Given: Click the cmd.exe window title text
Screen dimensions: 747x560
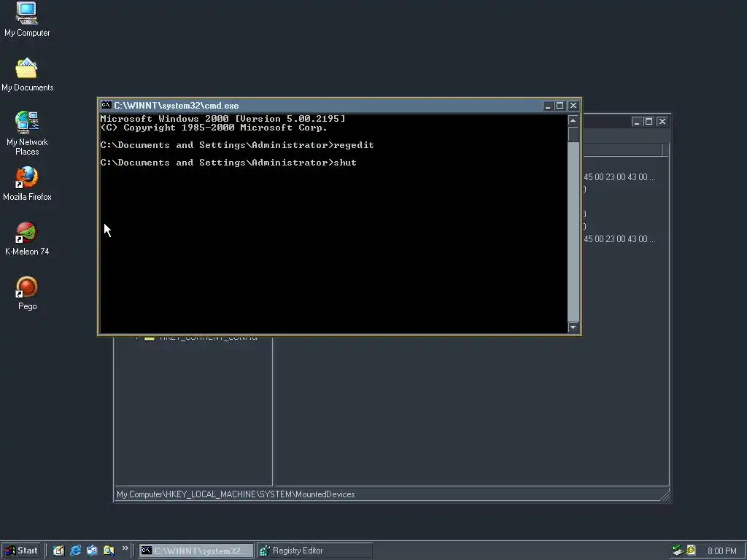Looking at the screenshot, I should (177, 106).
